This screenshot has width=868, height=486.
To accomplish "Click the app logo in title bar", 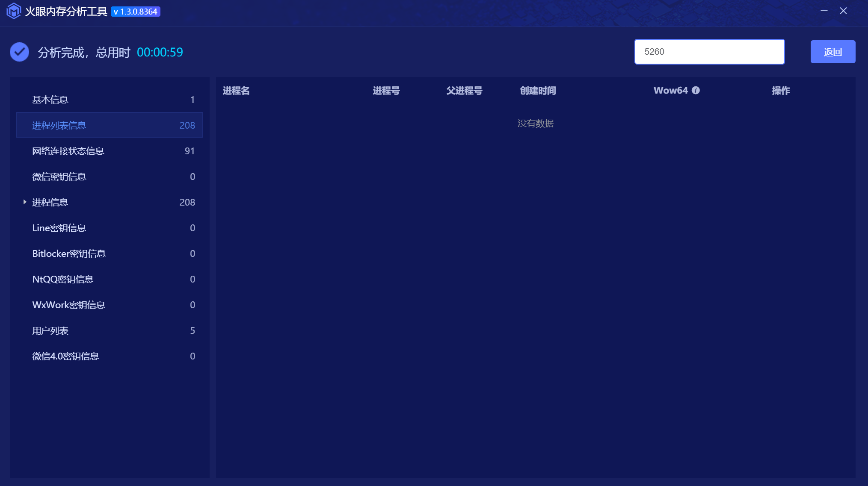I will [x=14, y=11].
